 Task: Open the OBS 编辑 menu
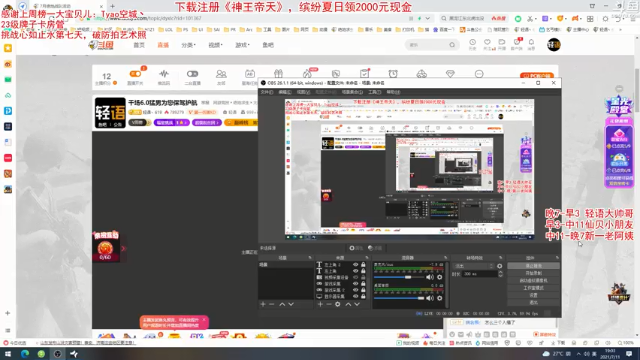pyautogui.click(x=284, y=92)
